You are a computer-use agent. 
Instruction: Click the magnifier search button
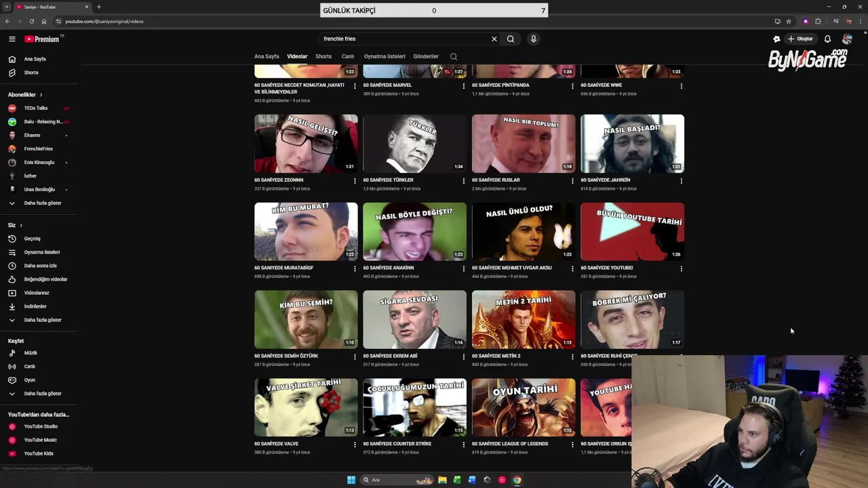pos(511,39)
